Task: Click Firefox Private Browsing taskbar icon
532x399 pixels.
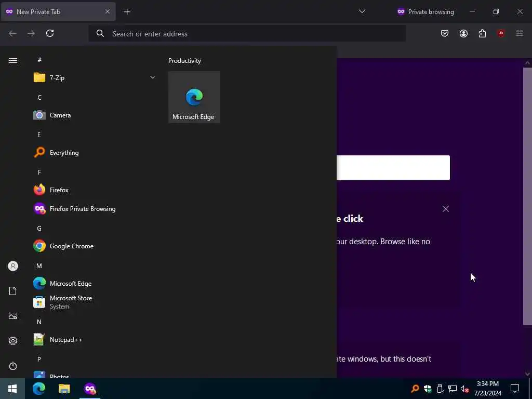Action: point(90,389)
